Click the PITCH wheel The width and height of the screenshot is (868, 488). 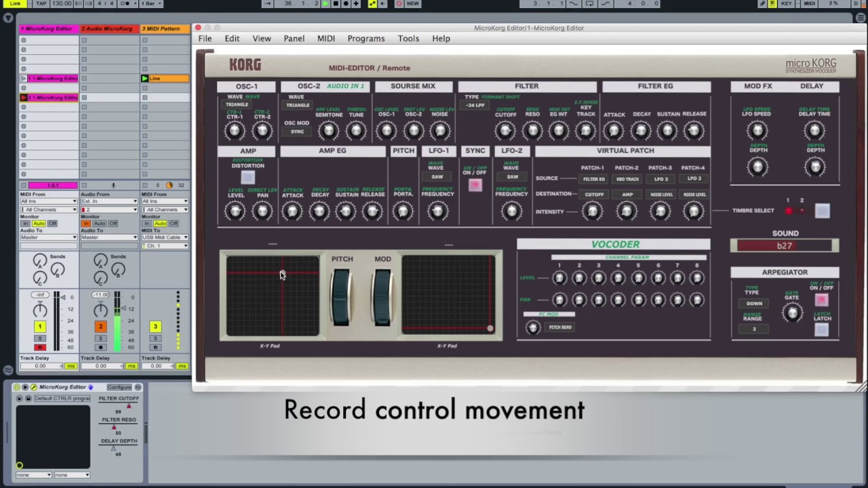pyautogui.click(x=341, y=297)
